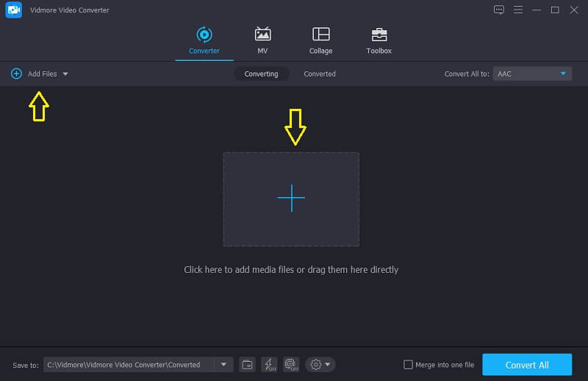Click the Add Files plus icon

(16, 74)
